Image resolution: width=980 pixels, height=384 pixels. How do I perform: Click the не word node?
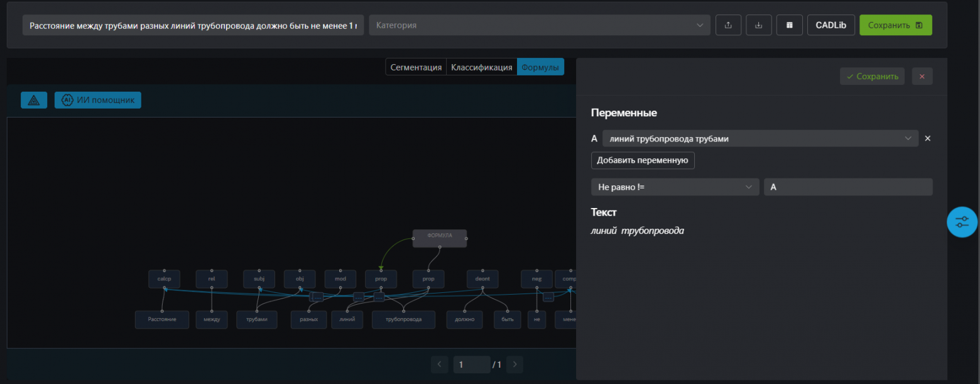[x=536, y=319]
